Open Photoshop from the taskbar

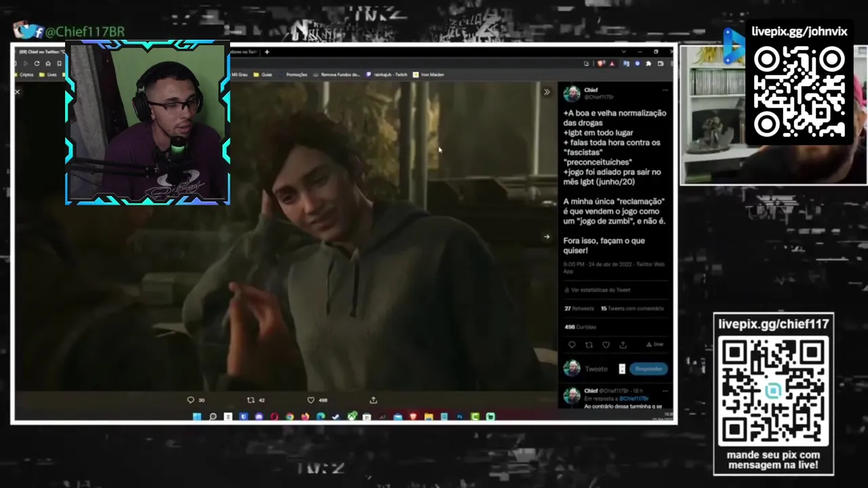click(460, 417)
